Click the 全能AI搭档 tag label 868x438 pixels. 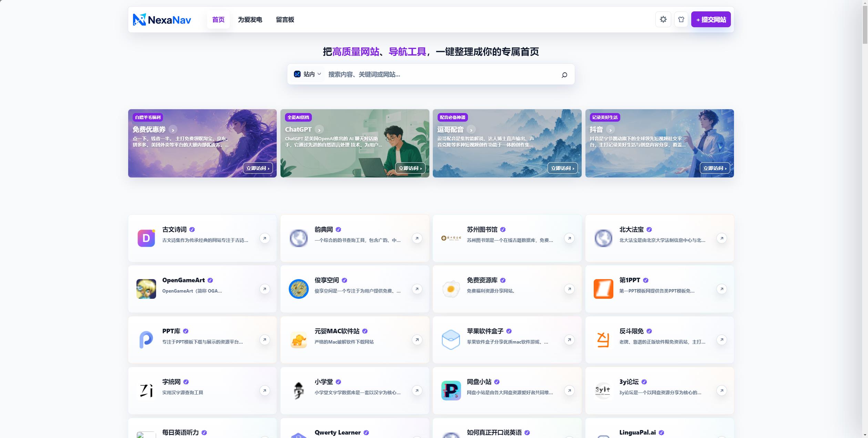pyautogui.click(x=298, y=118)
